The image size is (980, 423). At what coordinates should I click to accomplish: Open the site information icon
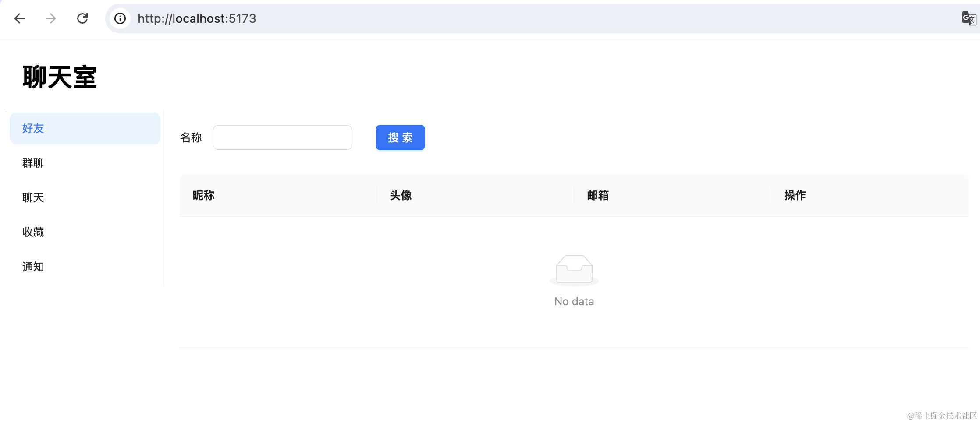[x=120, y=18]
